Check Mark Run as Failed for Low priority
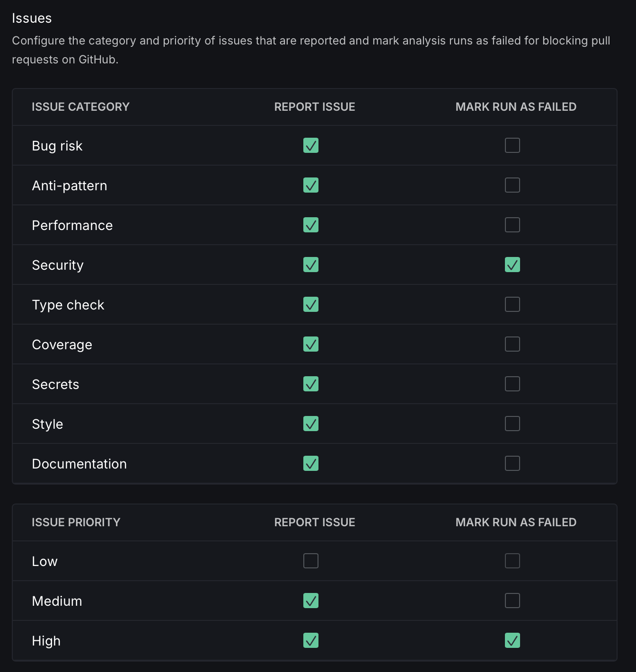 pos(512,561)
